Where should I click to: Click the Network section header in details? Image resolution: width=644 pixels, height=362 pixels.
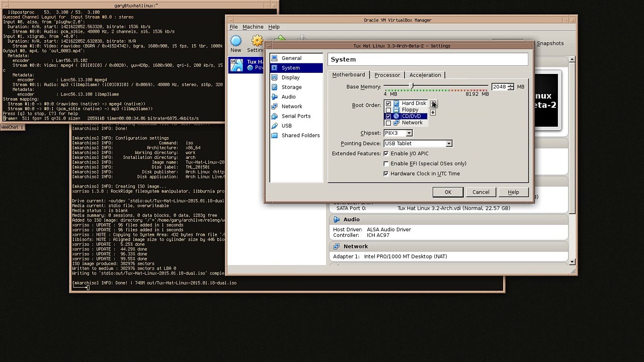(x=449, y=246)
